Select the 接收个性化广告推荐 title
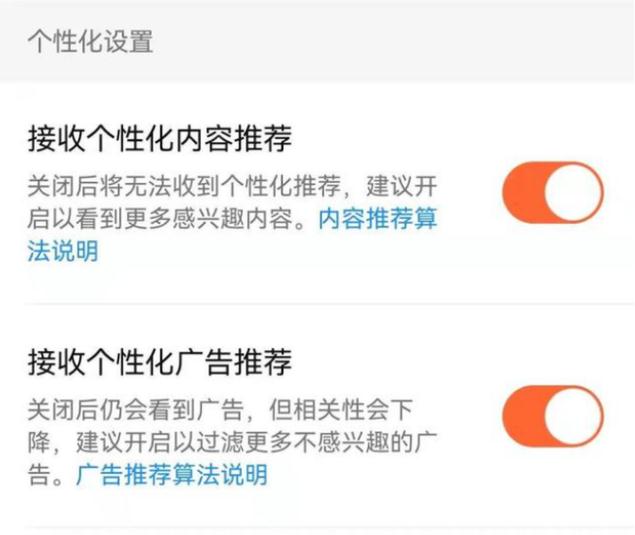635x535 pixels. click(x=160, y=362)
